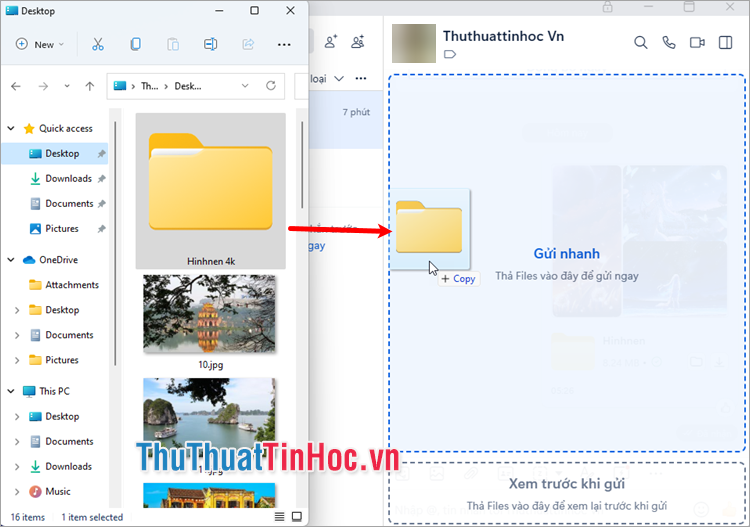Expand the OneDrive Pictures folder
The width and height of the screenshot is (750, 527).
[x=17, y=360]
